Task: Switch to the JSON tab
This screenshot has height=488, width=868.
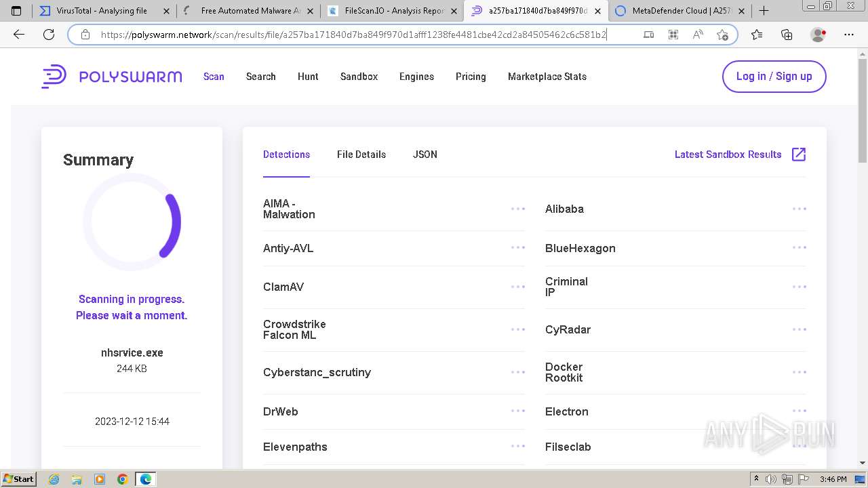Action: point(425,155)
